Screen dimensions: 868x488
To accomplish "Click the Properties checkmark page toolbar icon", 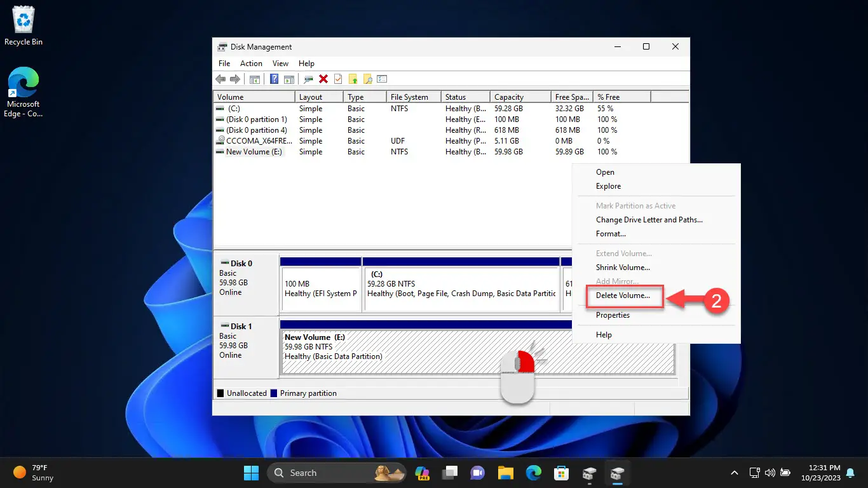I will pos(338,79).
